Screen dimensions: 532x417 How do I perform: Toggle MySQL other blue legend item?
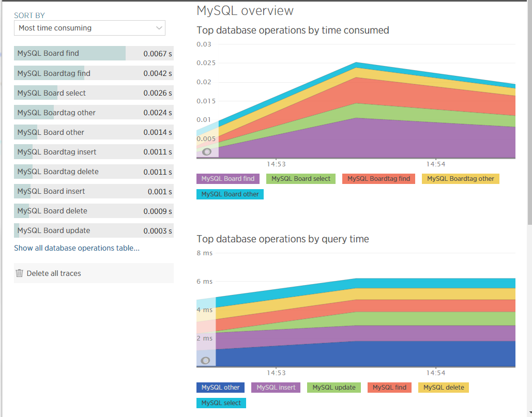(x=220, y=388)
